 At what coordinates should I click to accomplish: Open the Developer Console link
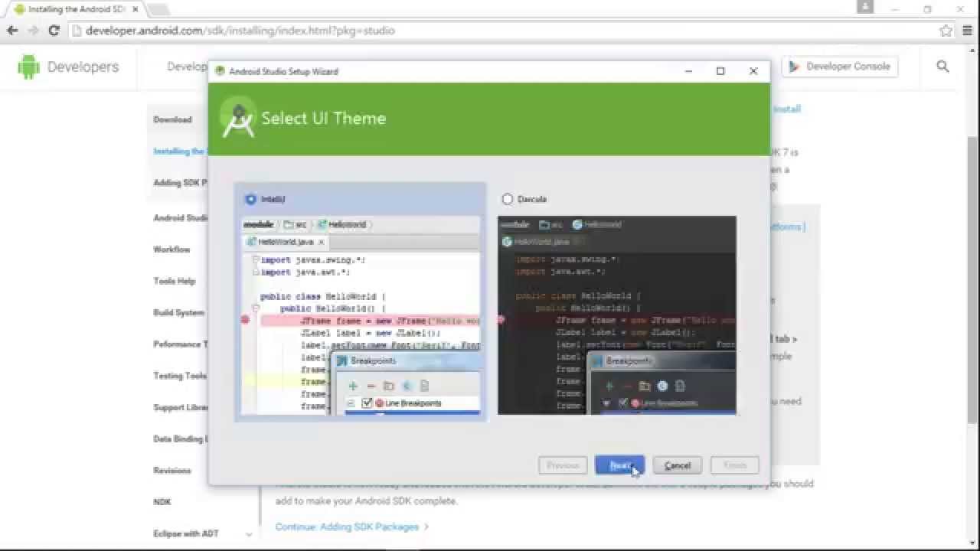pos(840,67)
